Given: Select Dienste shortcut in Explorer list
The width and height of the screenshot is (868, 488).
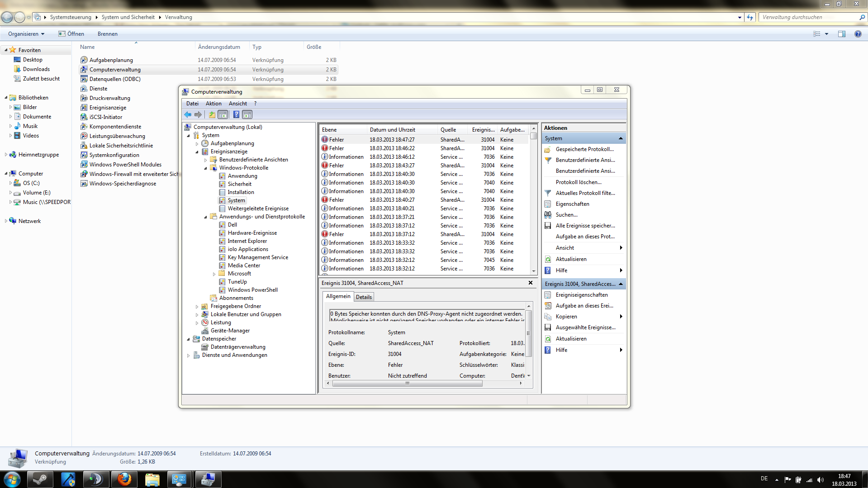Looking at the screenshot, I should [x=98, y=89].
